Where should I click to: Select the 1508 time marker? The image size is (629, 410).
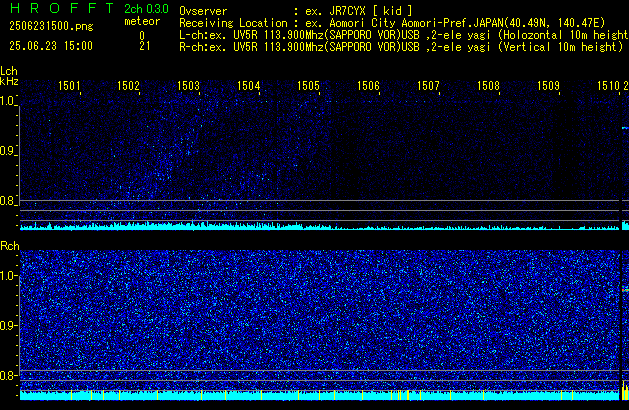point(488,86)
